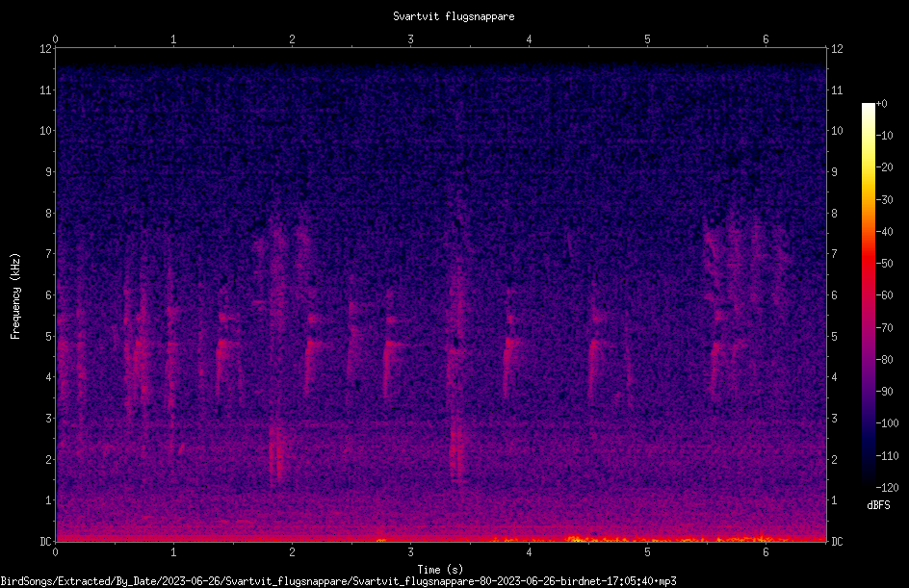Viewport: 909px width, 588px height.
Task: Click the "-120" colorbar value
Action: pos(887,487)
